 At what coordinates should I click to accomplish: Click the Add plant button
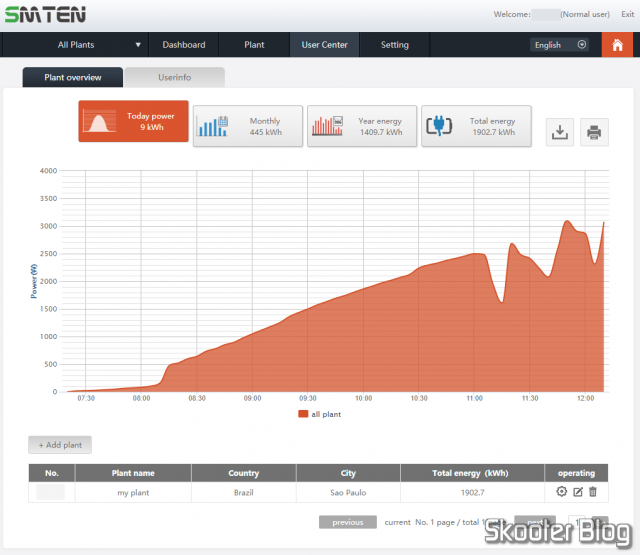60,445
